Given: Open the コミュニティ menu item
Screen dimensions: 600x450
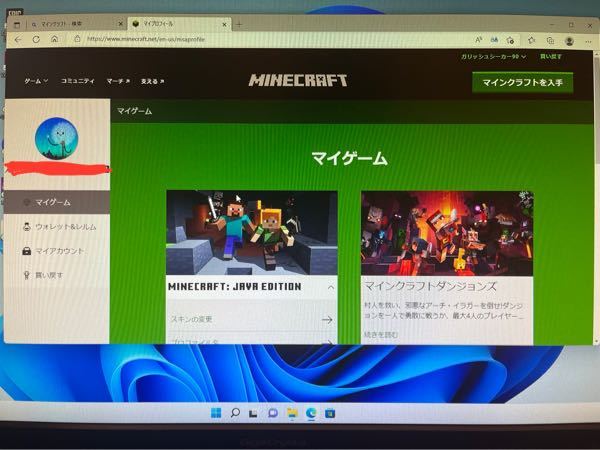Looking at the screenshot, I should [78, 81].
